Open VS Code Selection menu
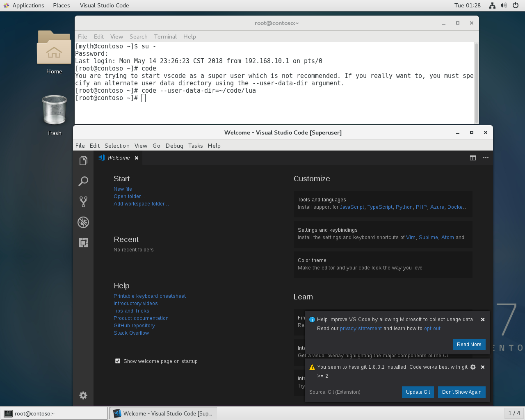The width and height of the screenshot is (525, 420). click(117, 146)
